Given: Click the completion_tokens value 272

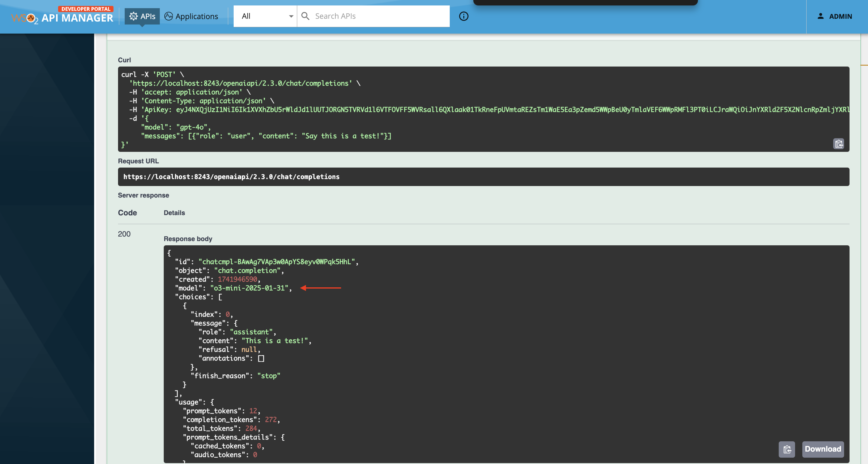Looking at the screenshot, I should [271, 420].
